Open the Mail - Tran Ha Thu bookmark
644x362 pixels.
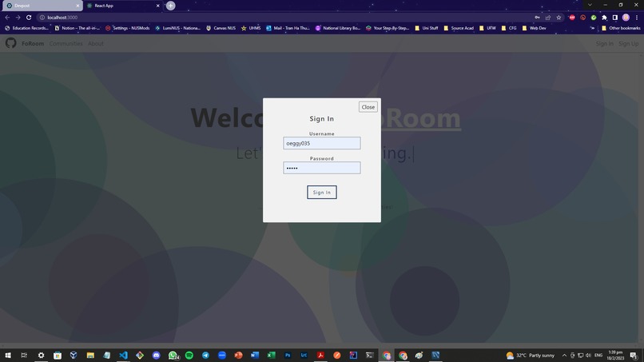(x=288, y=28)
